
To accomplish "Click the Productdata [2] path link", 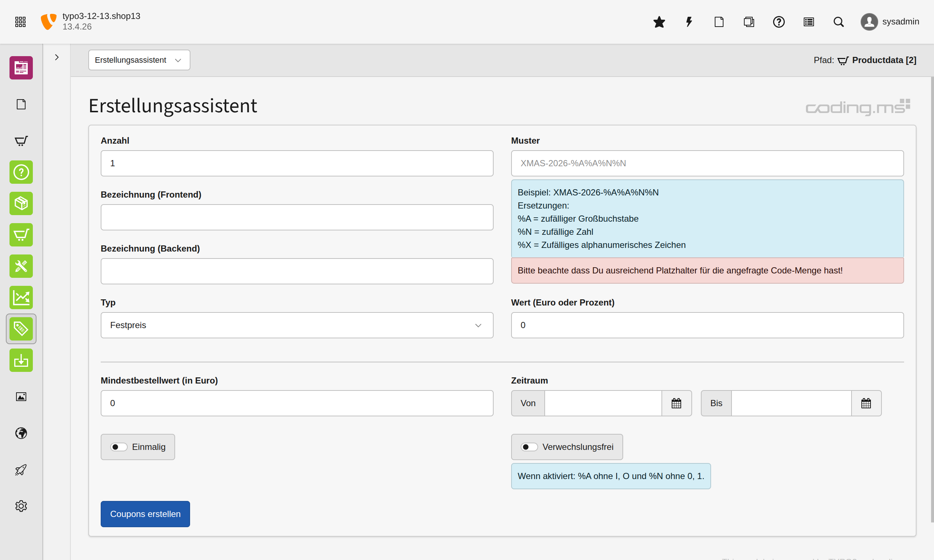I will coord(883,60).
